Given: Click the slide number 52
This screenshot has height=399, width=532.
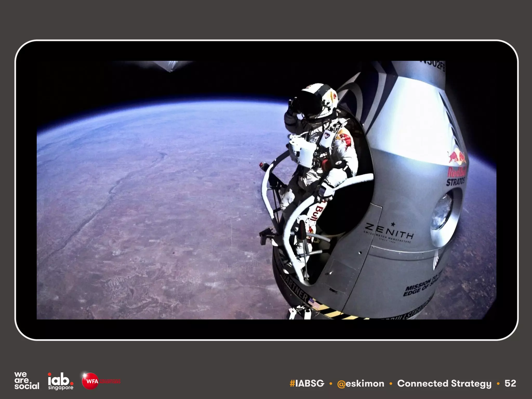Looking at the screenshot, I should [x=510, y=383].
